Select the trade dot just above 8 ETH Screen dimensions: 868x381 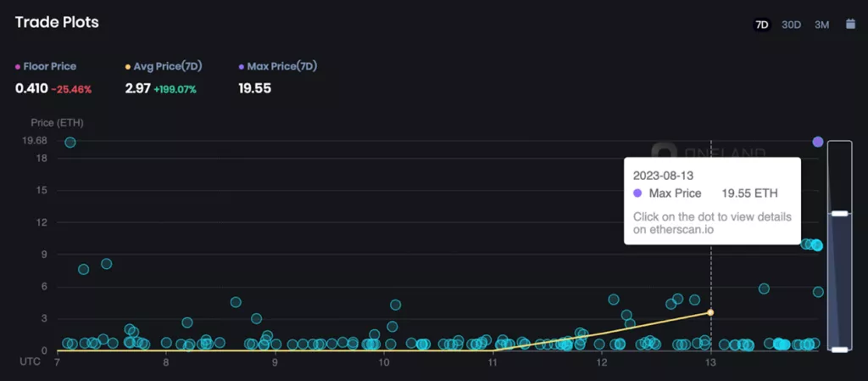107,264
